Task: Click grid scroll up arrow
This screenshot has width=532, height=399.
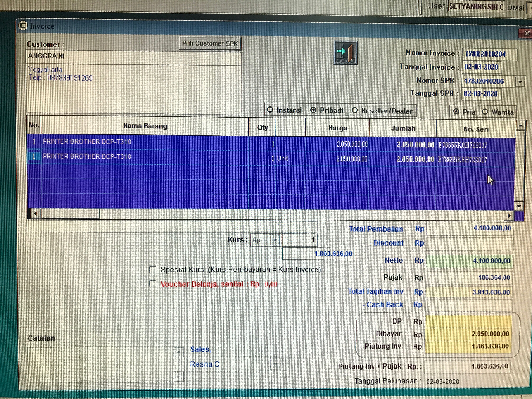Action: pyautogui.click(x=521, y=125)
